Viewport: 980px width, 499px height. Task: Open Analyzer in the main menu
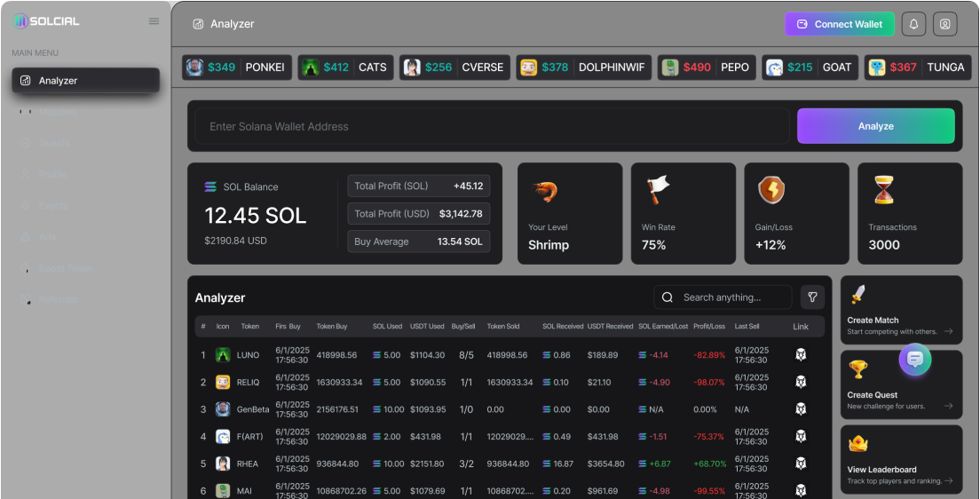85,81
